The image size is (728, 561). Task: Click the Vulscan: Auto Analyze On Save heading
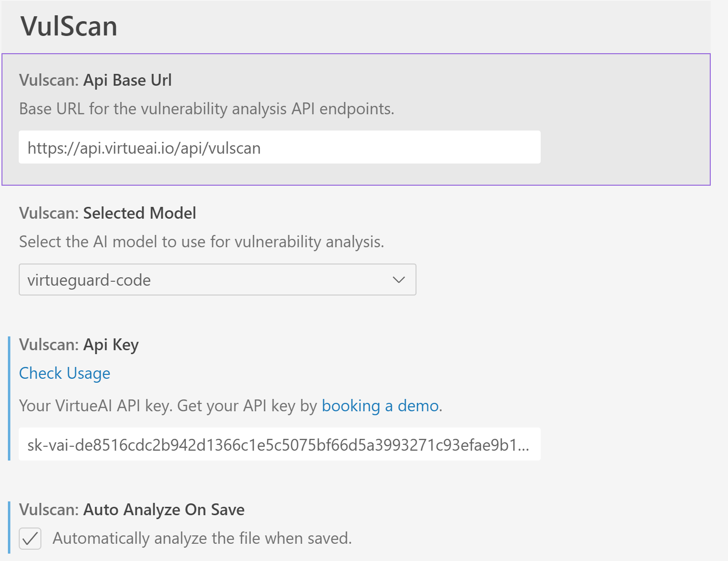pos(131,510)
